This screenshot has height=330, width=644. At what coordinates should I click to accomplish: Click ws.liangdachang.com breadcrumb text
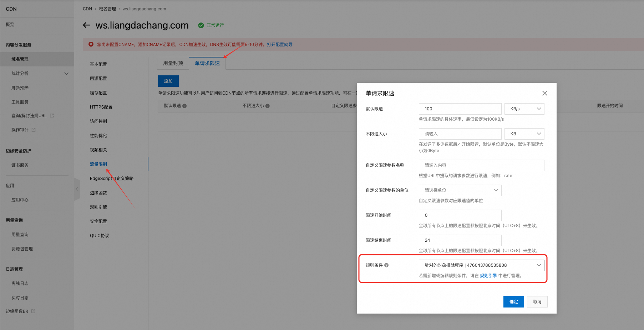[x=144, y=9]
